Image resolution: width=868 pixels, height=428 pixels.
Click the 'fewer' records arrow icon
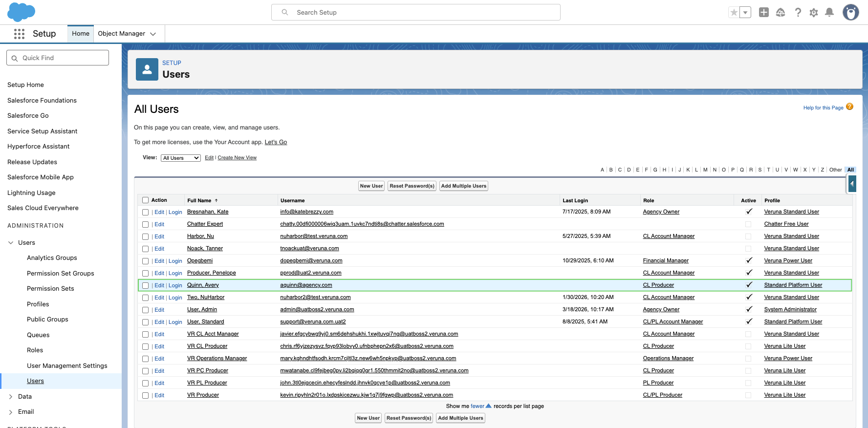point(488,406)
